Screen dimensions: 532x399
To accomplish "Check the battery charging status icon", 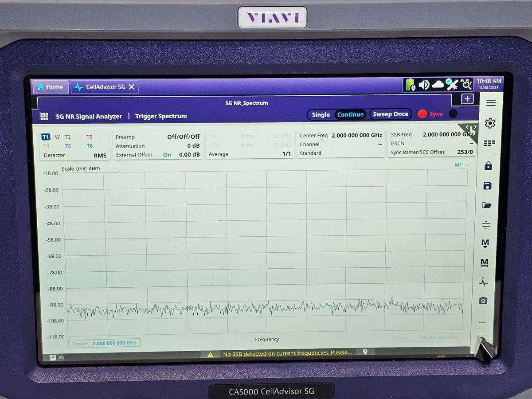I will (410, 84).
